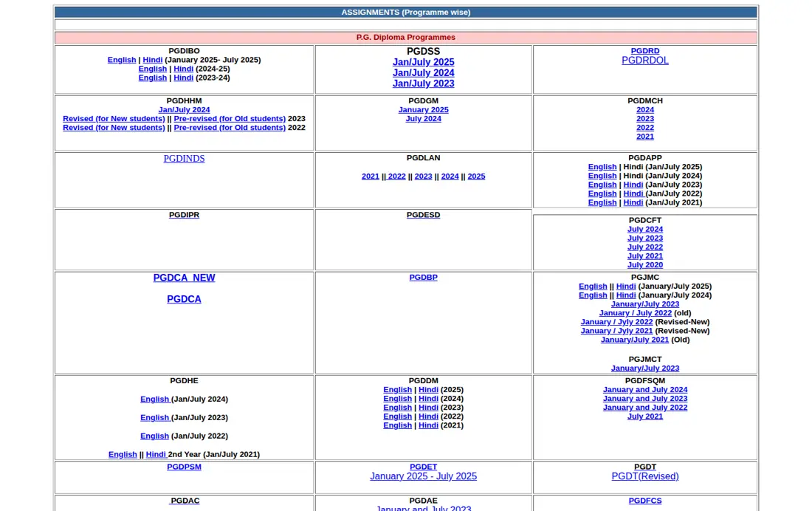812x511 pixels.
Task: Open PGDLAN 2021 link
Action: coord(371,176)
